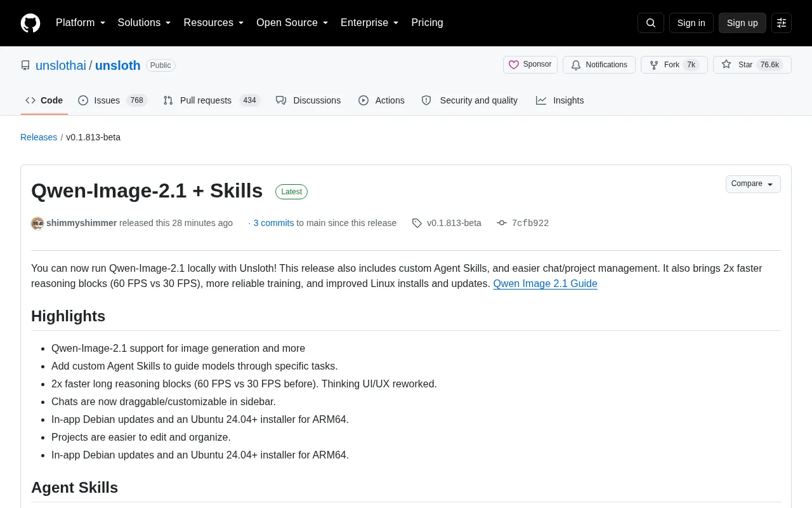Click the Star icon
This screenshot has height=508, width=812.
click(726, 65)
